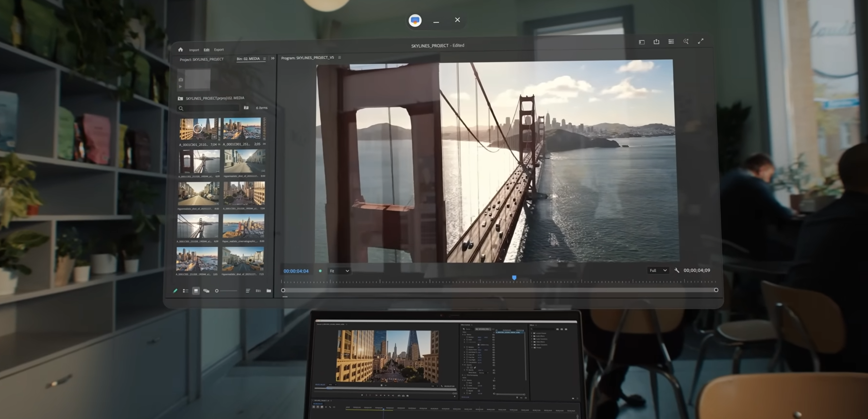Image resolution: width=868 pixels, height=419 pixels.
Task: Switch bin to Freeform View
Action: (x=206, y=291)
